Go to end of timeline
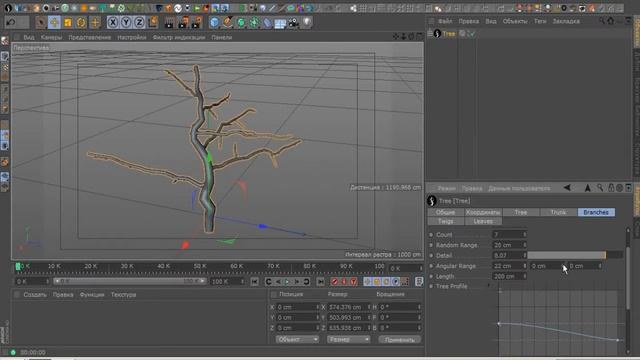Image resolution: width=640 pixels, height=360 pixels. click(320, 282)
